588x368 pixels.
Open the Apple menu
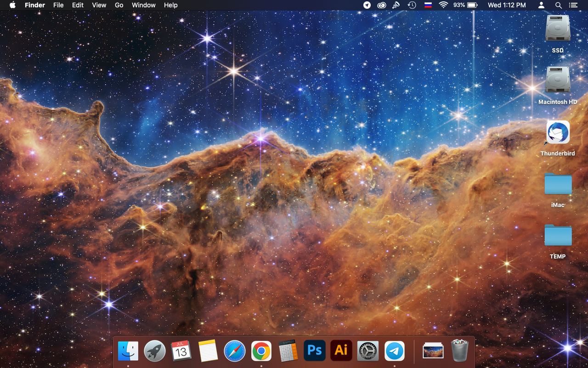tap(12, 5)
